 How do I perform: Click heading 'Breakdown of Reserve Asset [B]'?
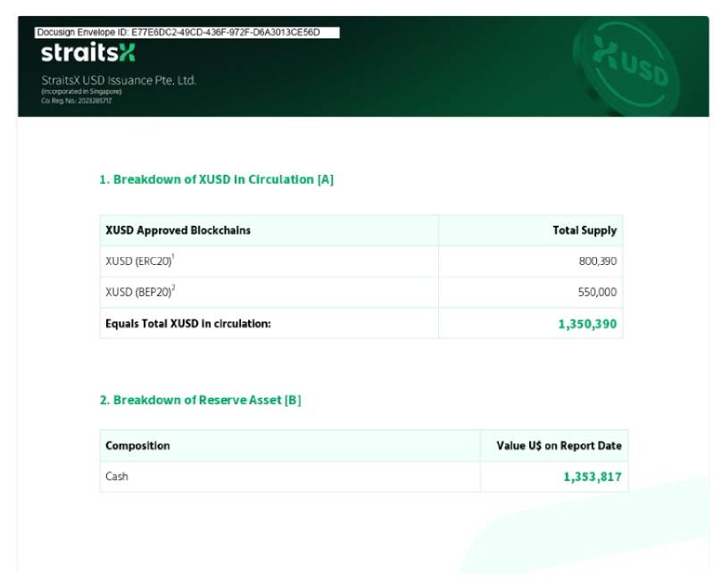click(200, 400)
